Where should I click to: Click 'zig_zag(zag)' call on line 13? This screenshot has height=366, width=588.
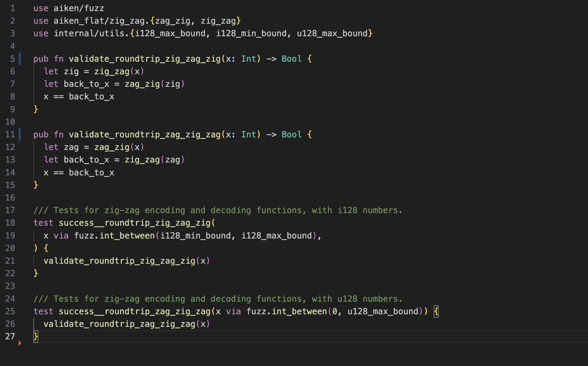click(x=154, y=160)
